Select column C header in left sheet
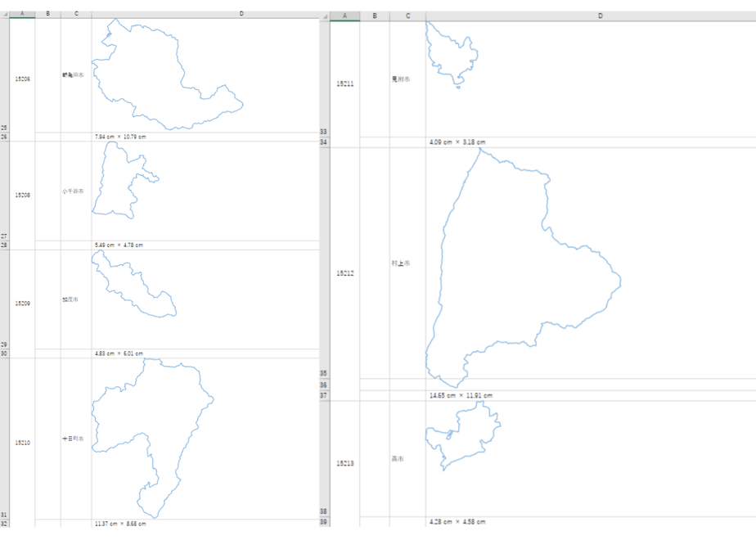 pyautogui.click(x=76, y=14)
